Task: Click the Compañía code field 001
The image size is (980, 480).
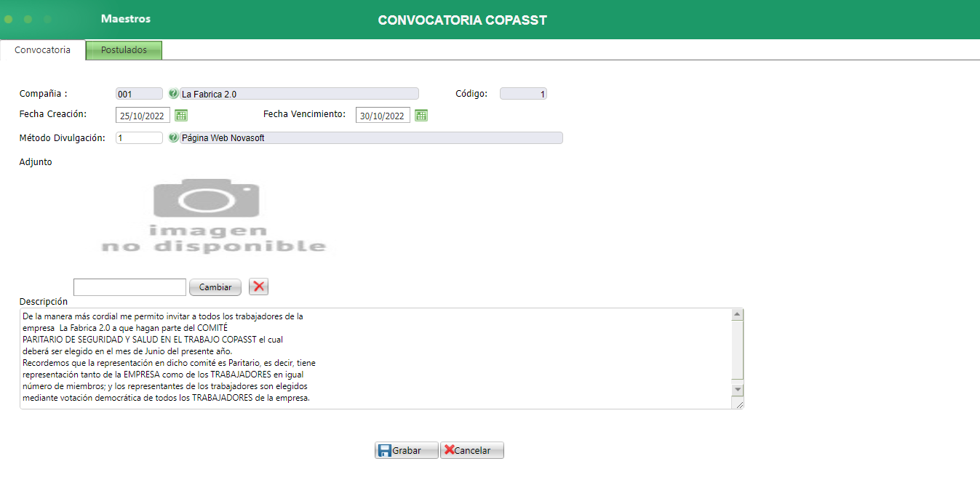Action: click(139, 94)
